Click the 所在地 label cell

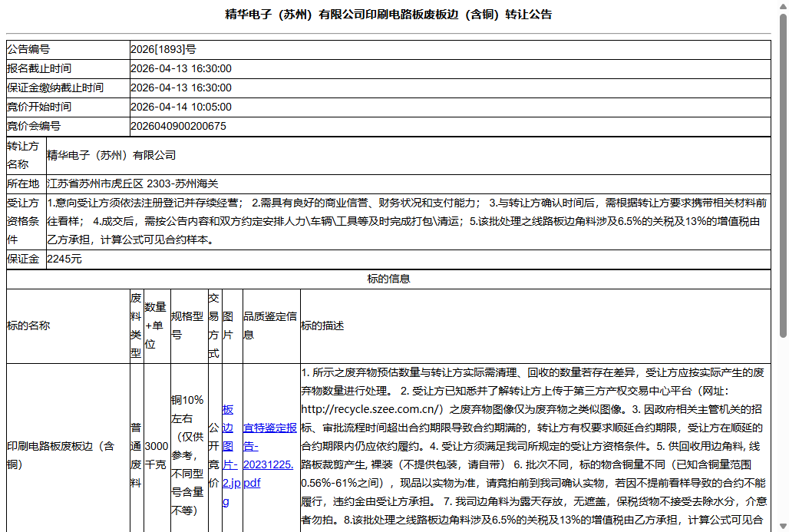tap(26, 183)
